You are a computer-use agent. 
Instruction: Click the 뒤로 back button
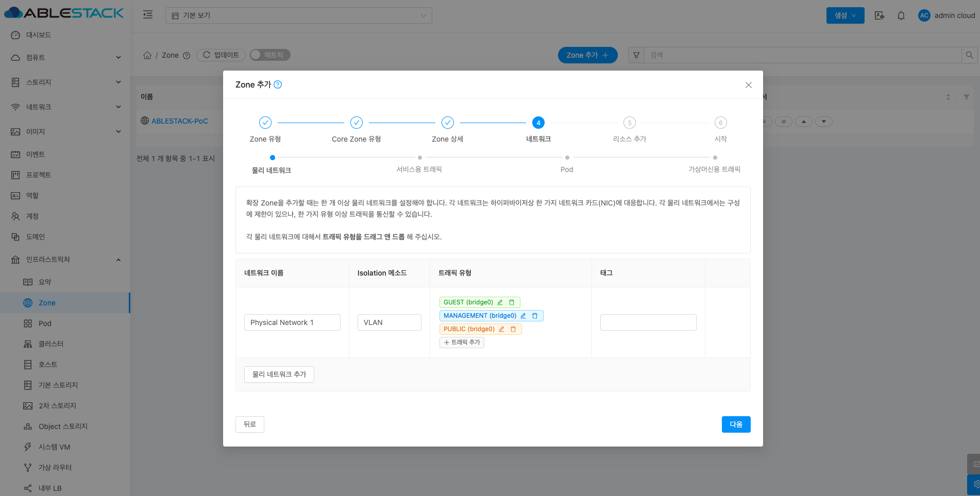250,424
